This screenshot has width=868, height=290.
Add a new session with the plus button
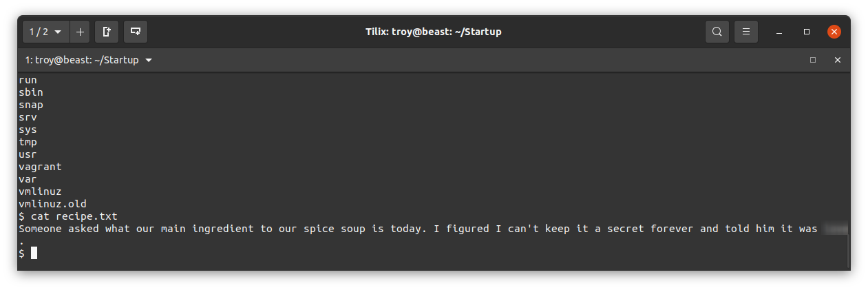80,32
